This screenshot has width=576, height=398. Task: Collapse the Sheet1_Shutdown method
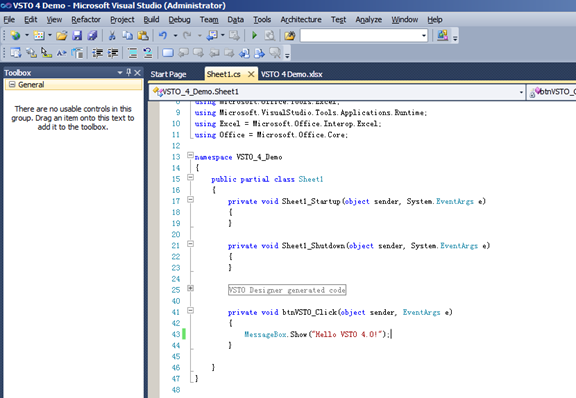click(x=190, y=244)
